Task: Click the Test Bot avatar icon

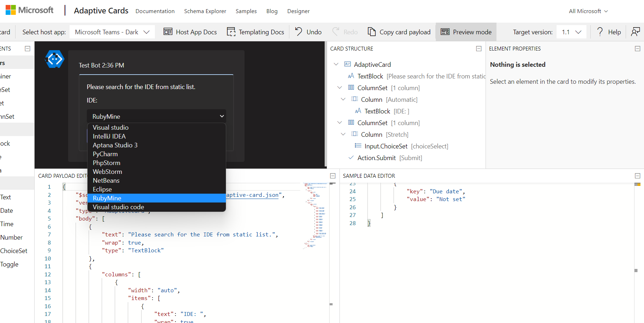Action: 54,59
